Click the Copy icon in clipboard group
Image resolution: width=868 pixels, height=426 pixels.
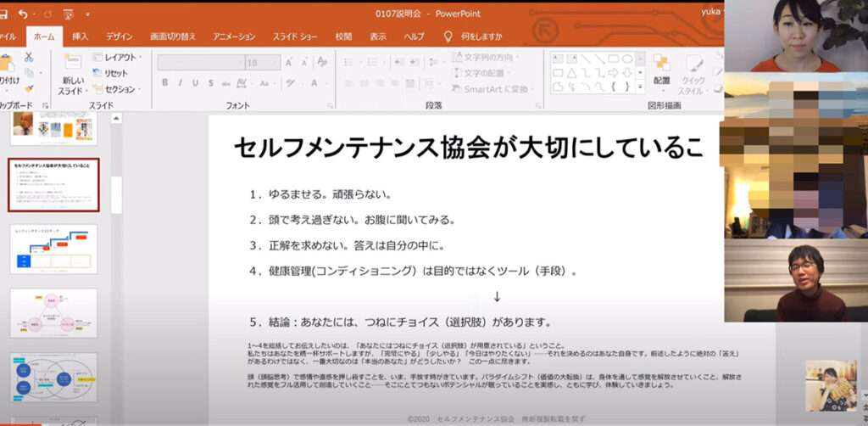pos(29,73)
